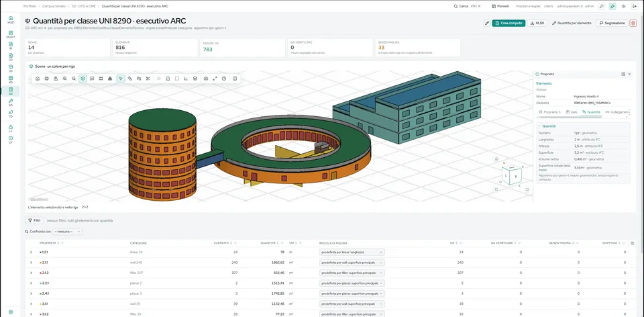This screenshot has height=317, width=644.
Task: Go to the 1D module icon
Action: point(11,45)
